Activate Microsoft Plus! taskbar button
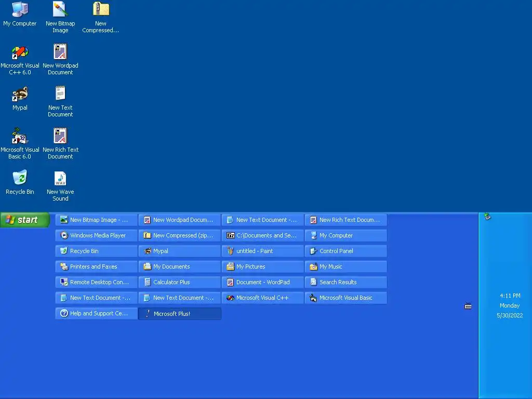This screenshot has width=532, height=399. click(179, 313)
